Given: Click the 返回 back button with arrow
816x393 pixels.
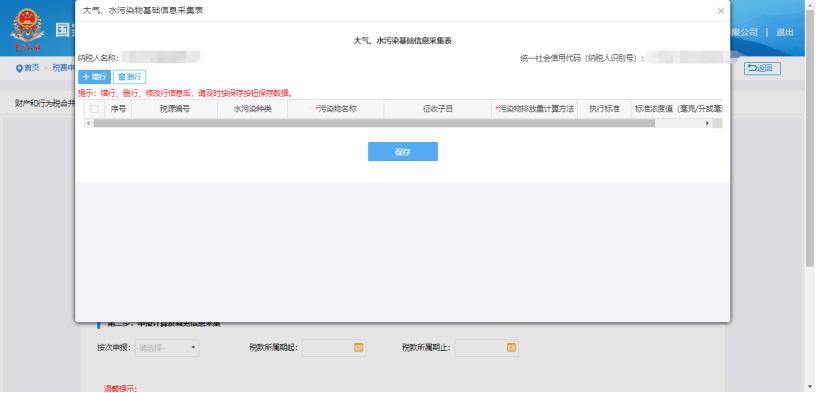Looking at the screenshot, I should click(762, 68).
